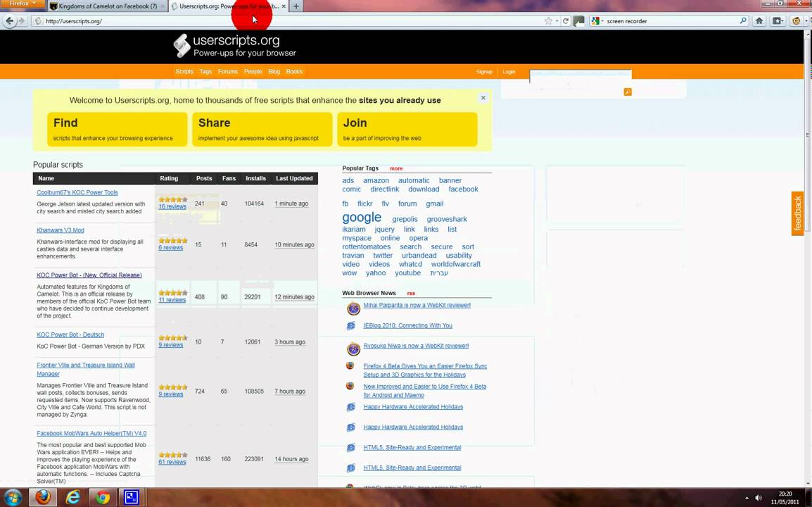Viewport: 812px width, 507px height.
Task: Open the KOC Power Bot - Deutsch script
Action: point(70,335)
